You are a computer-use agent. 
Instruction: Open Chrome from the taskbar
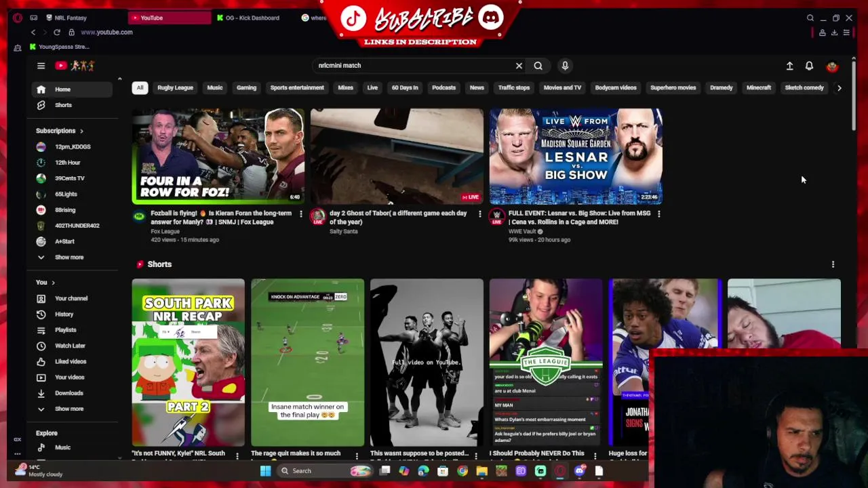click(462, 470)
